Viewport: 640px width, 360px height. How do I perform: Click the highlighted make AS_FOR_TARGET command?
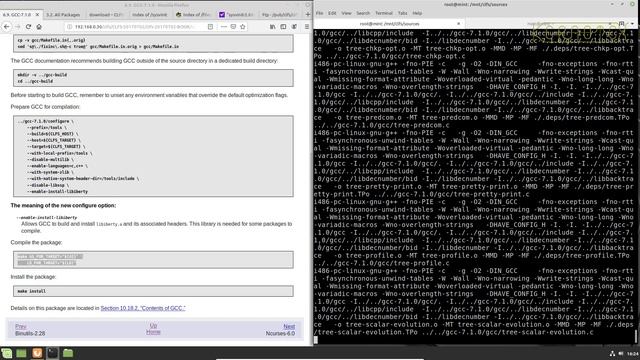pos(50,260)
